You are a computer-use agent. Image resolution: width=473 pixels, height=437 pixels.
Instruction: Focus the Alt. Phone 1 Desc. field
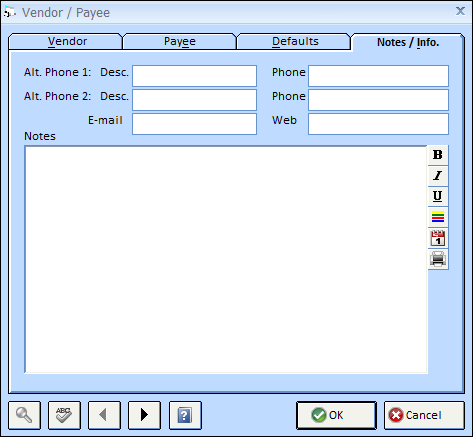[x=194, y=76]
